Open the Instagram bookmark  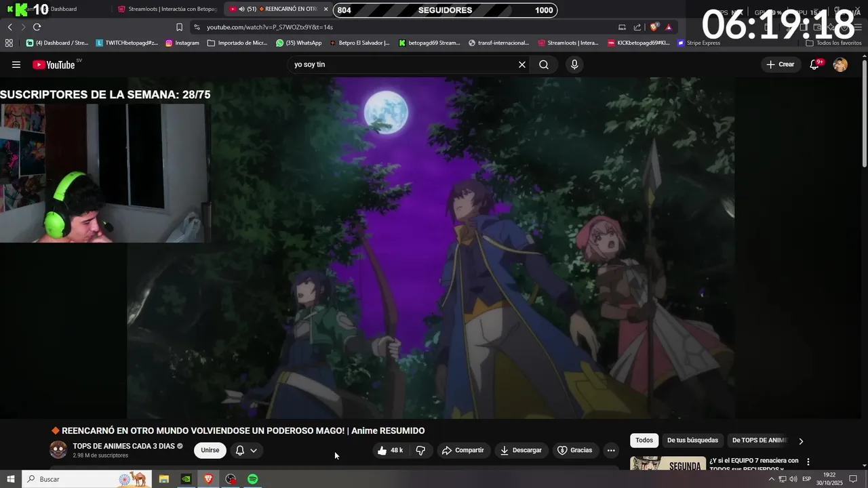click(182, 43)
